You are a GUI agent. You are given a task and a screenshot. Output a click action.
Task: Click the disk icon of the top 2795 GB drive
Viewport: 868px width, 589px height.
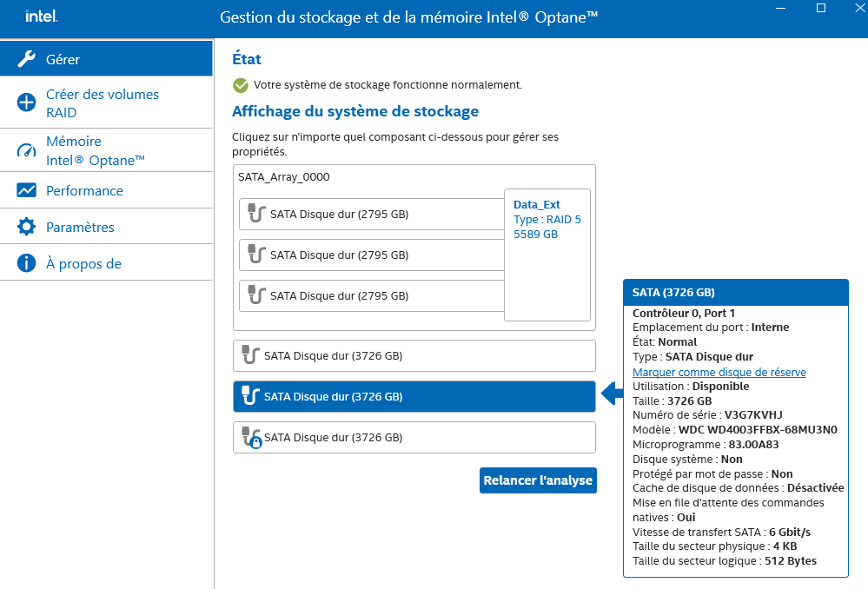coord(256,213)
